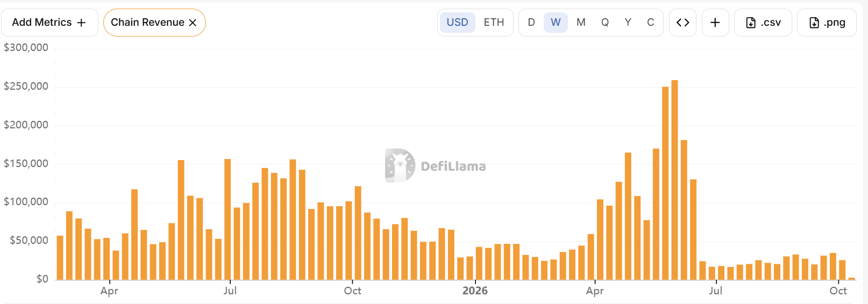Click the 2026 year axis label
This screenshot has height=304, width=868.
point(475,291)
